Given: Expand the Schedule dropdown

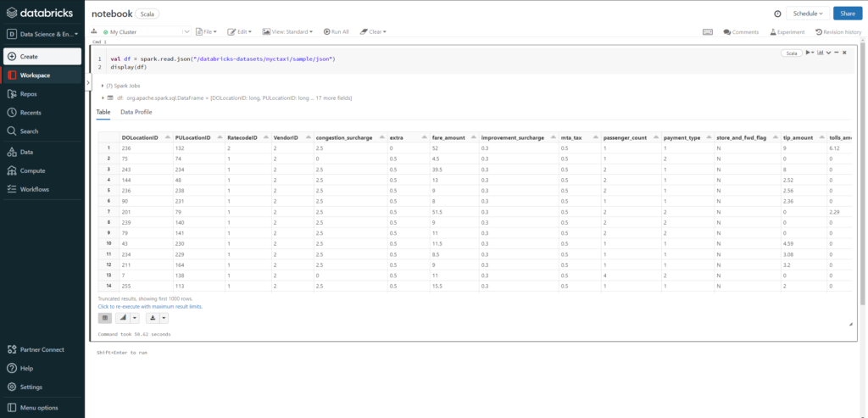Looking at the screenshot, I should 808,14.
